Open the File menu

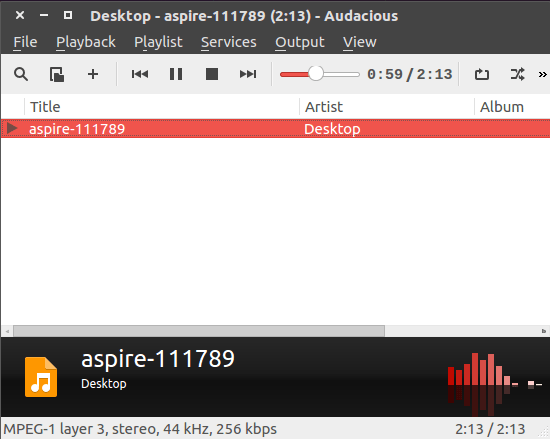(x=25, y=42)
